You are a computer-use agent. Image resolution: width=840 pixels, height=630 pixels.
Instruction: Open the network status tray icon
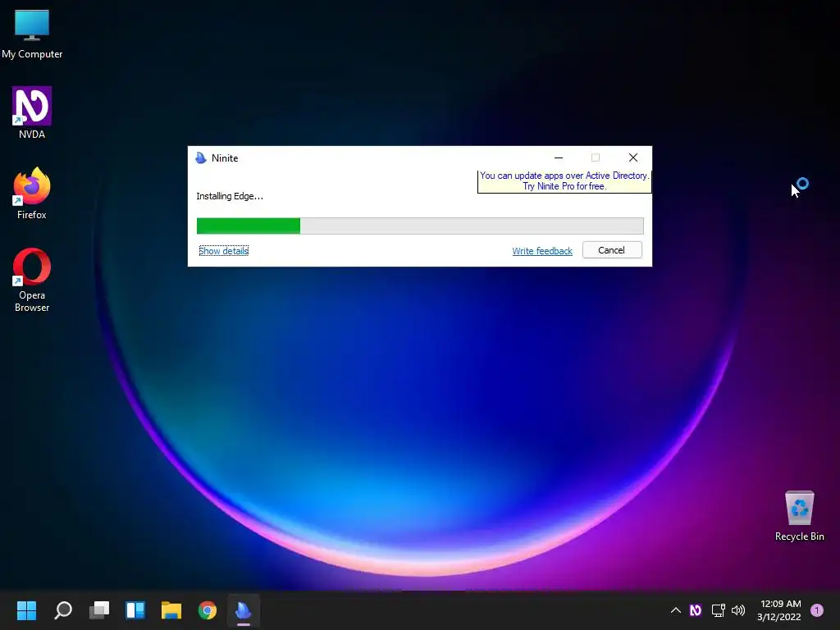click(x=718, y=609)
